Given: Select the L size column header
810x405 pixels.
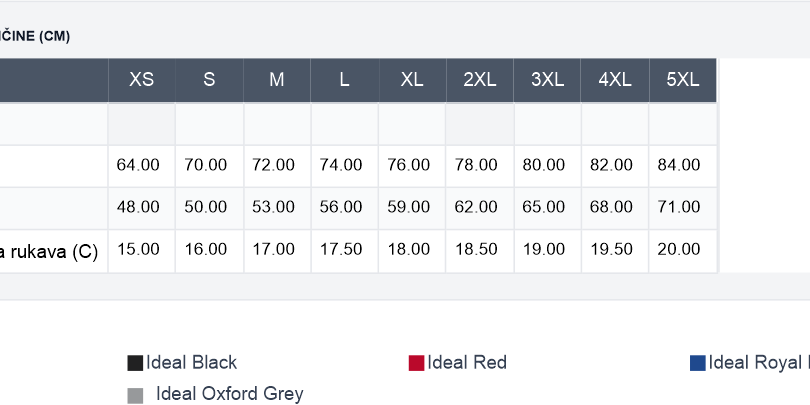Looking at the screenshot, I should pos(345,80).
